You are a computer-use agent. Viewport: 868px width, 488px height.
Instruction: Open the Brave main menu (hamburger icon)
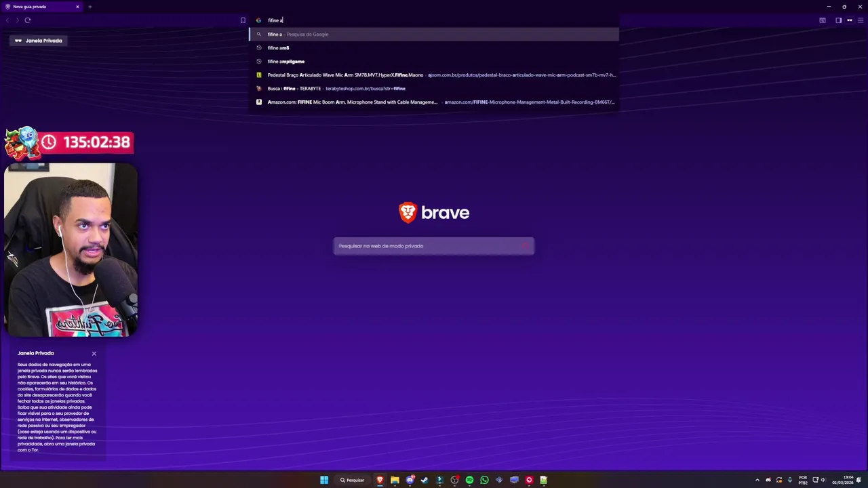pos(860,20)
